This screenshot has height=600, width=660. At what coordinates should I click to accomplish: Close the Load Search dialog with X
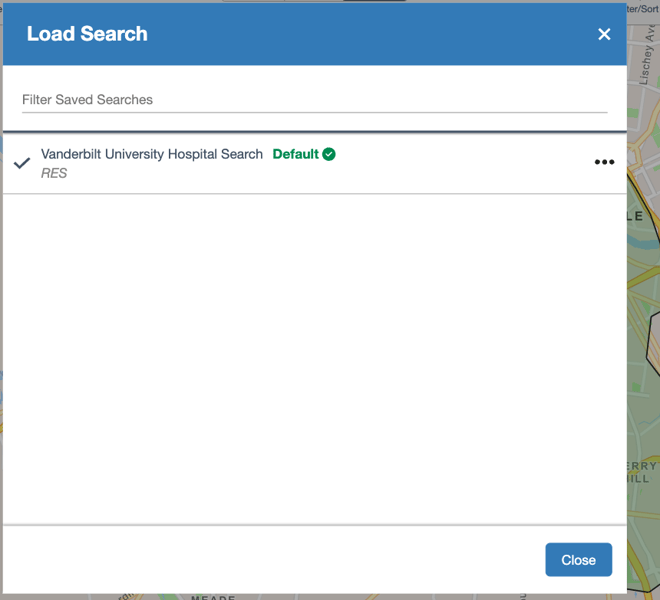tap(604, 34)
